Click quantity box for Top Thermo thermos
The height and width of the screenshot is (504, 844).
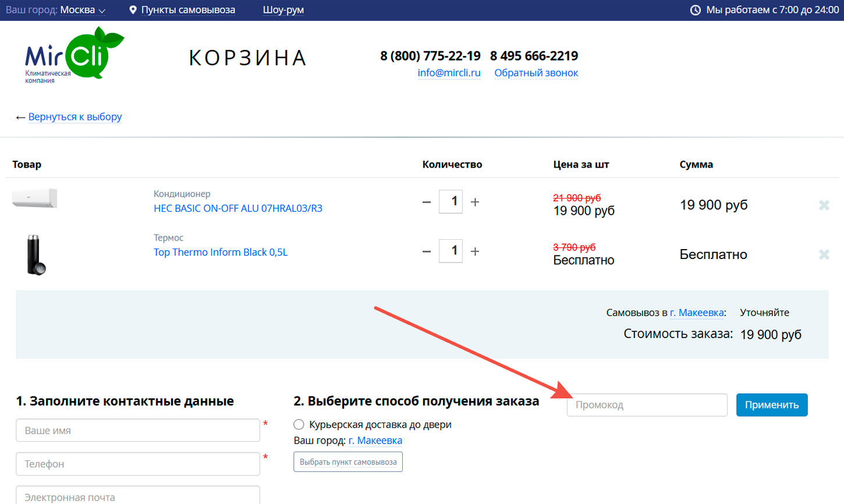pos(451,251)
